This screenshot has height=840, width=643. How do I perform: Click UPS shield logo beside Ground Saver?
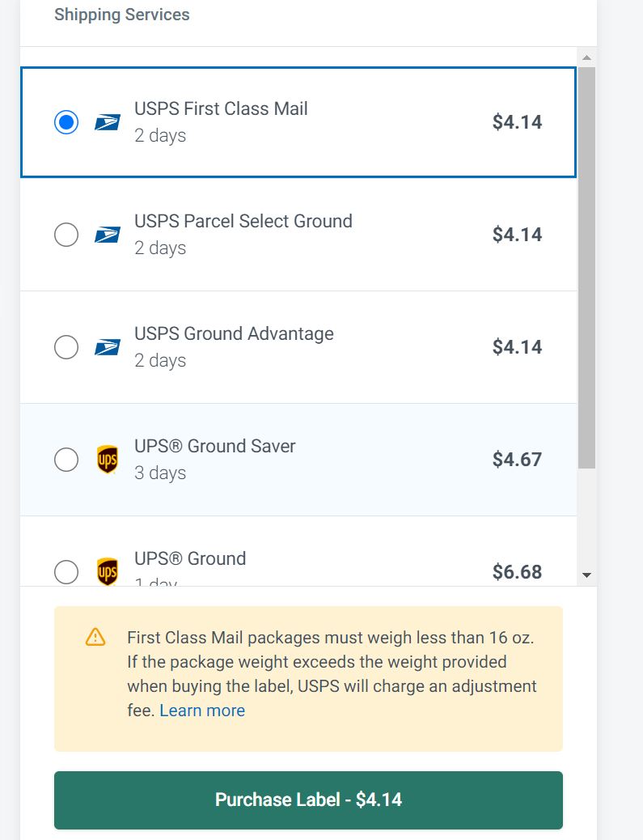(107, 460)
